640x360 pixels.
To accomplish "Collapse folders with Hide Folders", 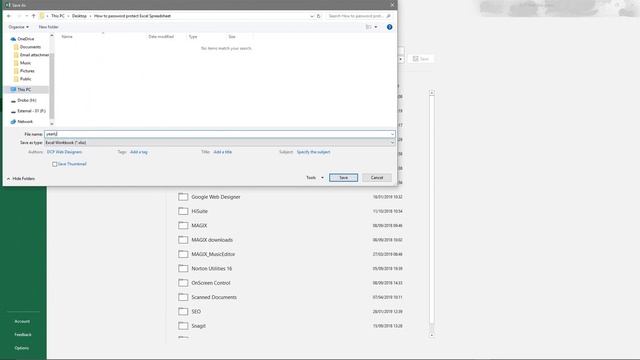I will tap(21, 179).
